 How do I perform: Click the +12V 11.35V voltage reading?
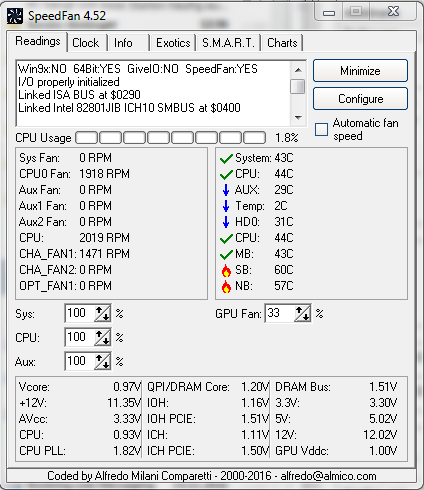click(80, 403)
